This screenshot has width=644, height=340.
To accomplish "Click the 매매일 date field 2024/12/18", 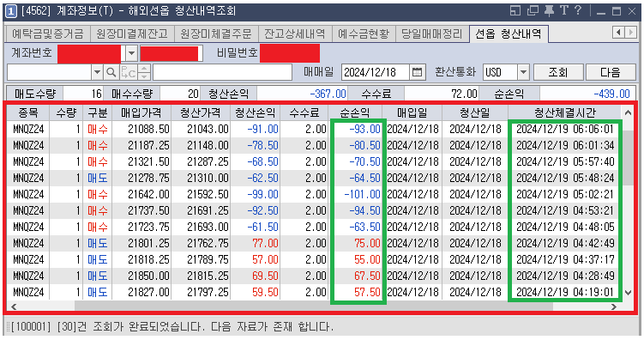I will [376, 73].
